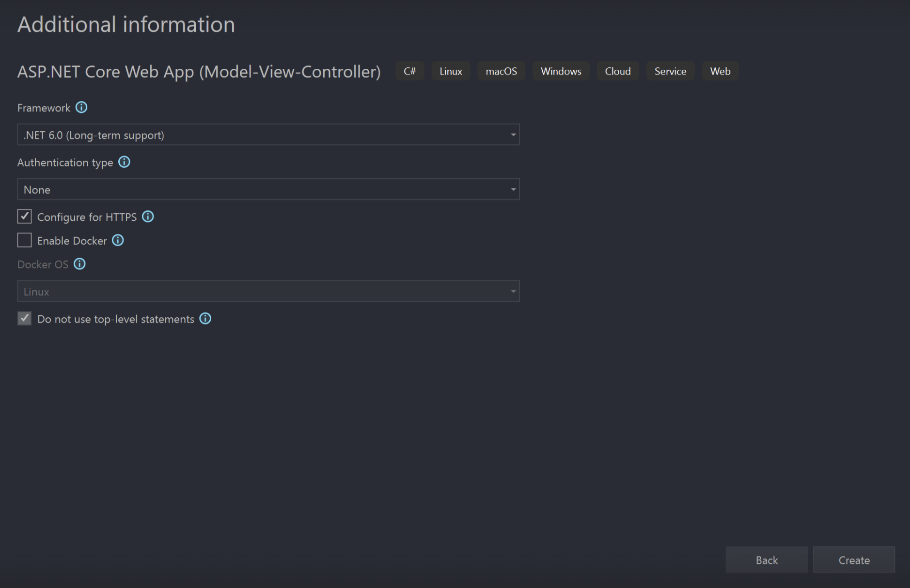The width and height of the screenshot is (910, 588).
Task: Uncheck Do not use top-level statements
Action: 24,318
